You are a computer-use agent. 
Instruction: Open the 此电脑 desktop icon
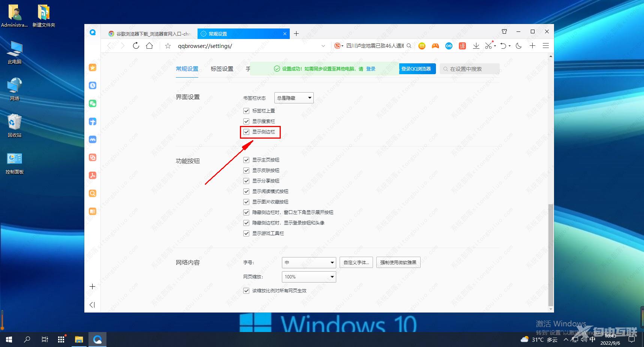pos(15,52)
